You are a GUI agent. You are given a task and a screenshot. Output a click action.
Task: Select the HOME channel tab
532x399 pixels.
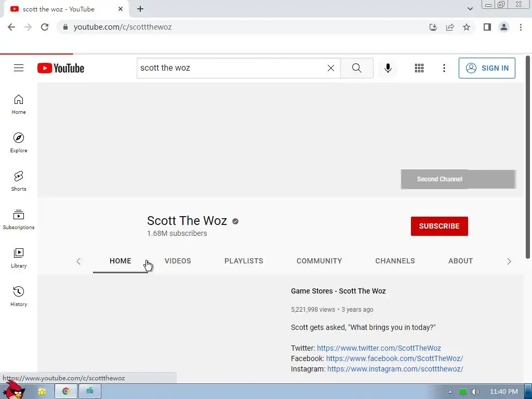click(x=120, y=261)
